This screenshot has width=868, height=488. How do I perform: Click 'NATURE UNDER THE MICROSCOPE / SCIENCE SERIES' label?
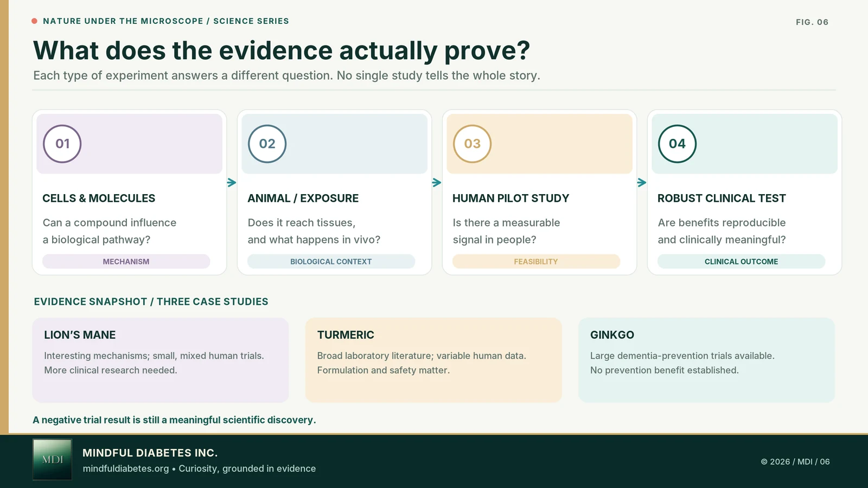(x=166, y=21)
